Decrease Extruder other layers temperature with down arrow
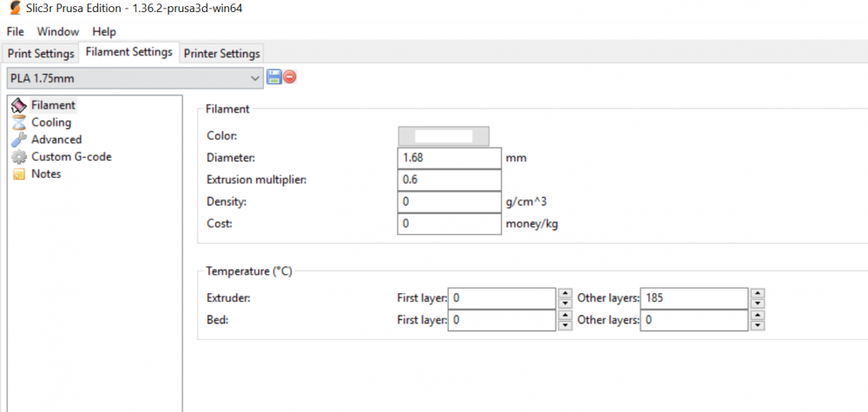The image size is (868, 412). click(758, 304)
